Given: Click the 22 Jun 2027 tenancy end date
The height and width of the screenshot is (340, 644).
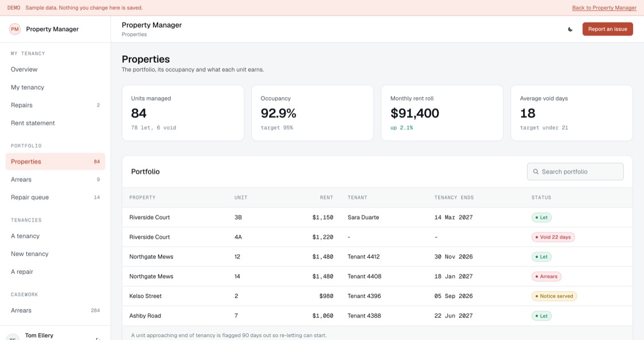Looking at the screenshot, I should point(454,316).
